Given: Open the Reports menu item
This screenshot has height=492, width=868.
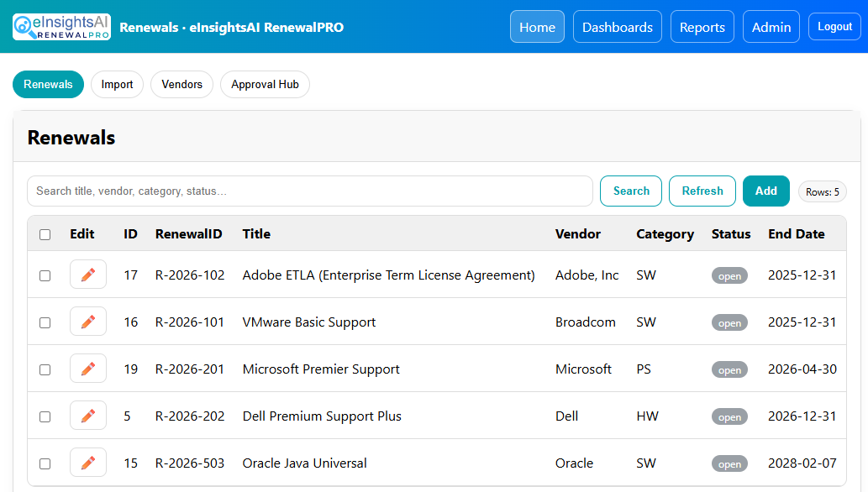Looking at the screenshot, I should pos(702,27).
